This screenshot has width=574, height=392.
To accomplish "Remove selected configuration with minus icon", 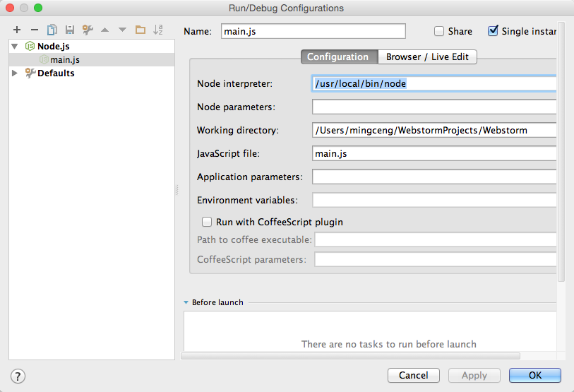I will [x=35, y=30].
